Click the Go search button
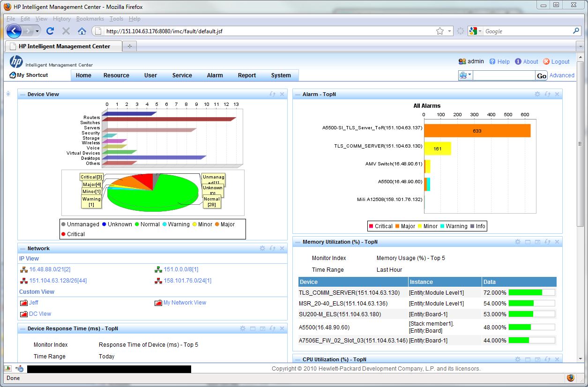Screen dimensions: 588x387 542,75
